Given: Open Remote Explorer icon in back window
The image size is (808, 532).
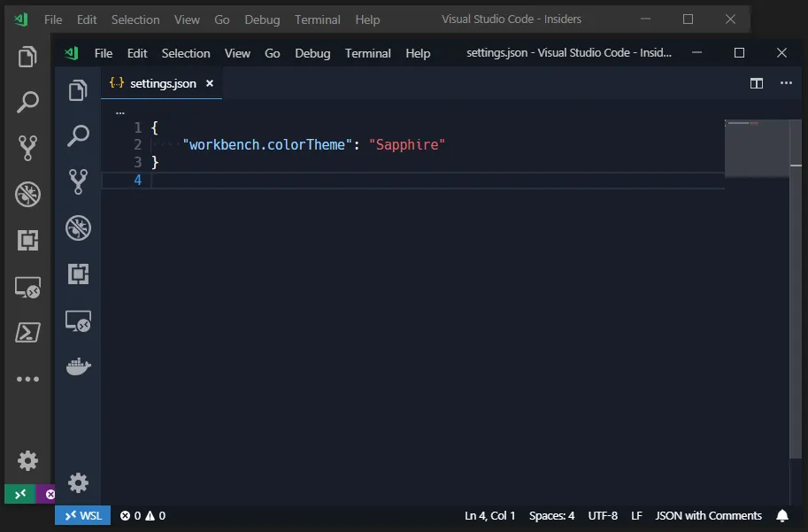Looking at the screenshot, I should coord(27,287).
